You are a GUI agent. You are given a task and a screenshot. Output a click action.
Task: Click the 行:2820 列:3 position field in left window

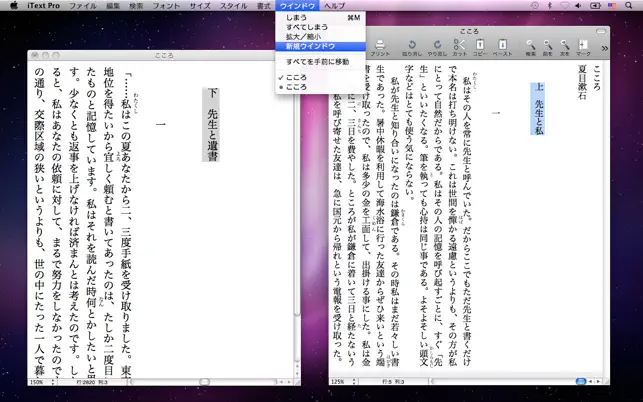click(92, 382)
